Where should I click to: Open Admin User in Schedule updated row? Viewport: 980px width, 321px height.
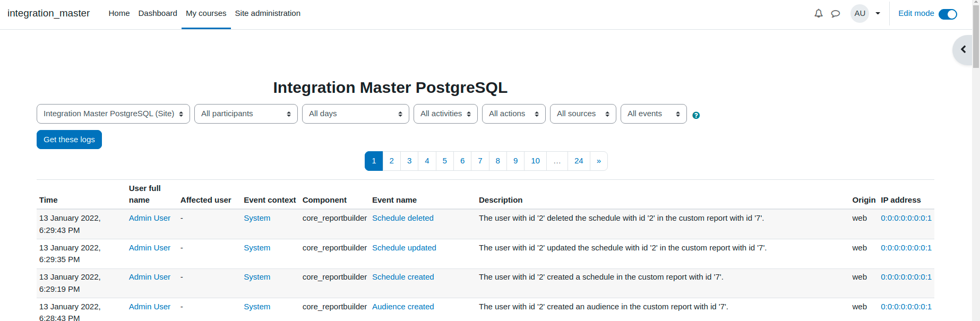click(150, 248)
